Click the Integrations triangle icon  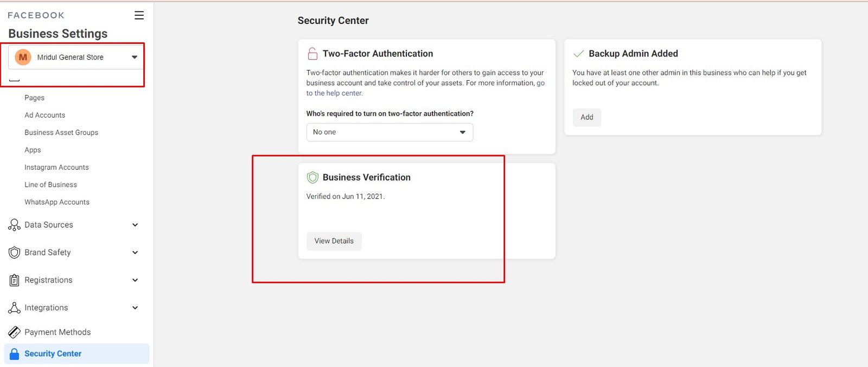coord(14,308)
